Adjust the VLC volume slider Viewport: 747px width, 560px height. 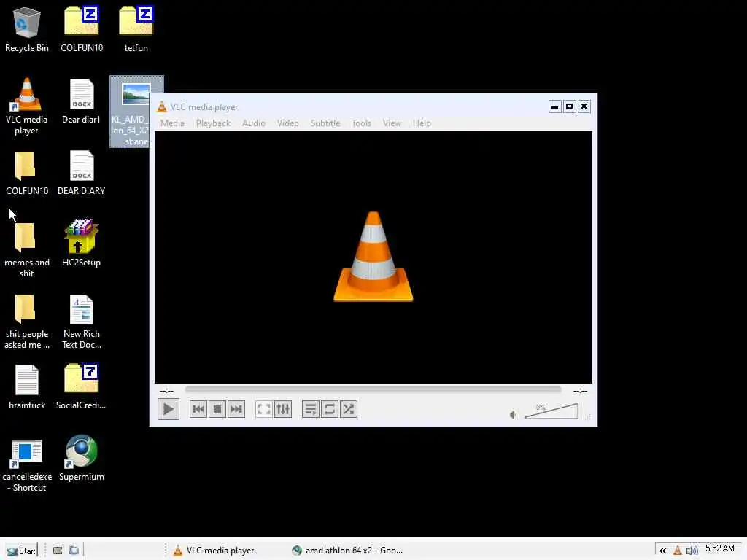pyautogui.click(x=551, y=411)
